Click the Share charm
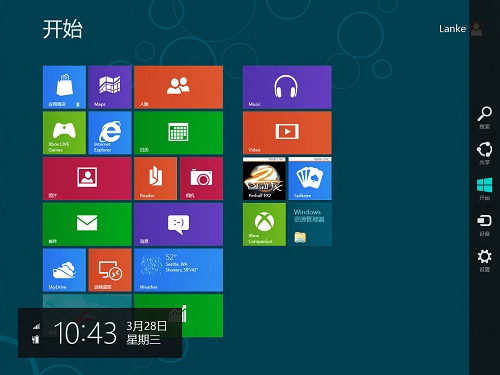The image size is (500, 375). coord(484,153)
